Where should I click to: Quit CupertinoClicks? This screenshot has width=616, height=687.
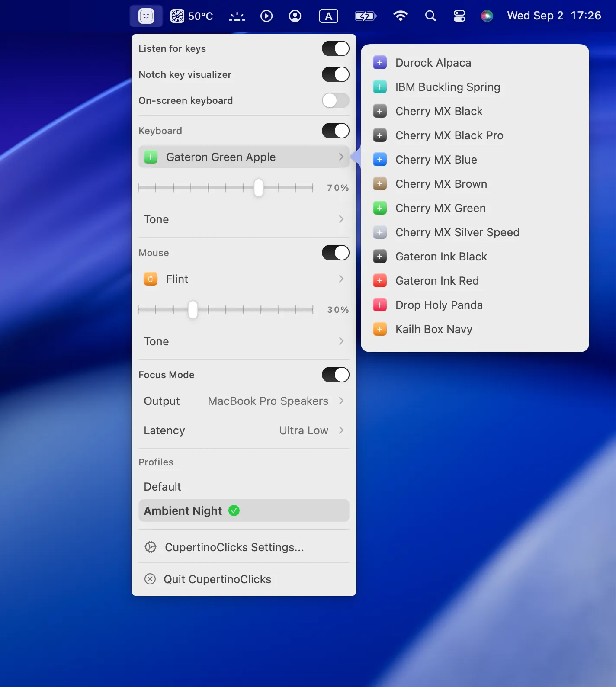click(x=244, y=579)
